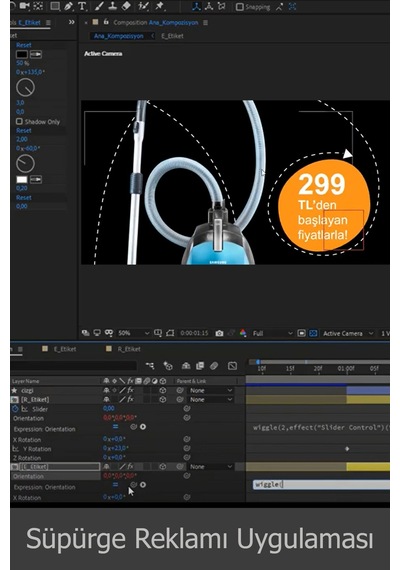Open the Effect Controls E_Etiket panel menu

[48, 23]
